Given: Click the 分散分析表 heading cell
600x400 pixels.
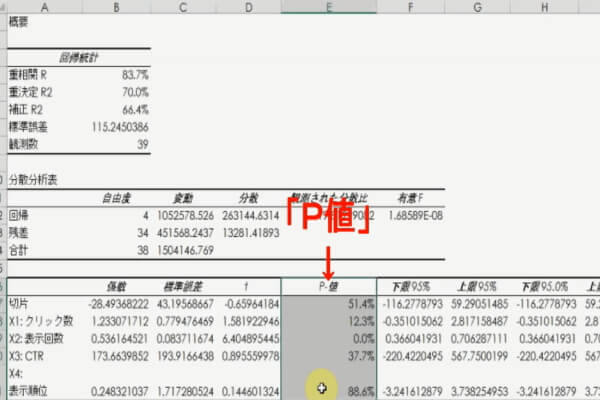Looking at the screenshot, I should [34, 179].
